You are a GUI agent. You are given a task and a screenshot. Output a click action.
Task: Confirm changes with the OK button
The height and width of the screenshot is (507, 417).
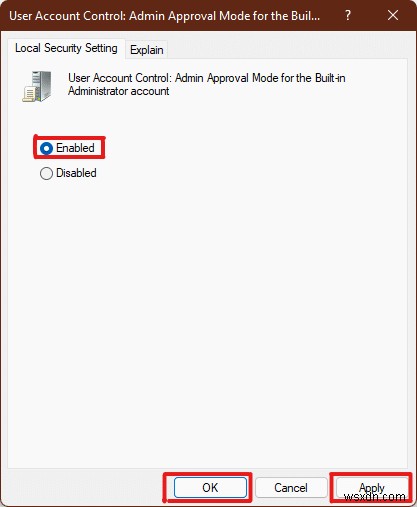pyautogui.click(x=210, y=488)
